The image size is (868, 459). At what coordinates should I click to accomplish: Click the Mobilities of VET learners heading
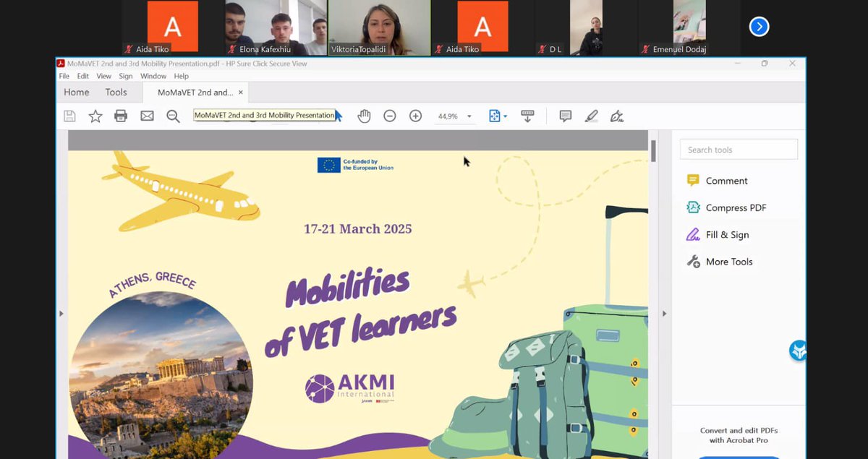[360, 312]
